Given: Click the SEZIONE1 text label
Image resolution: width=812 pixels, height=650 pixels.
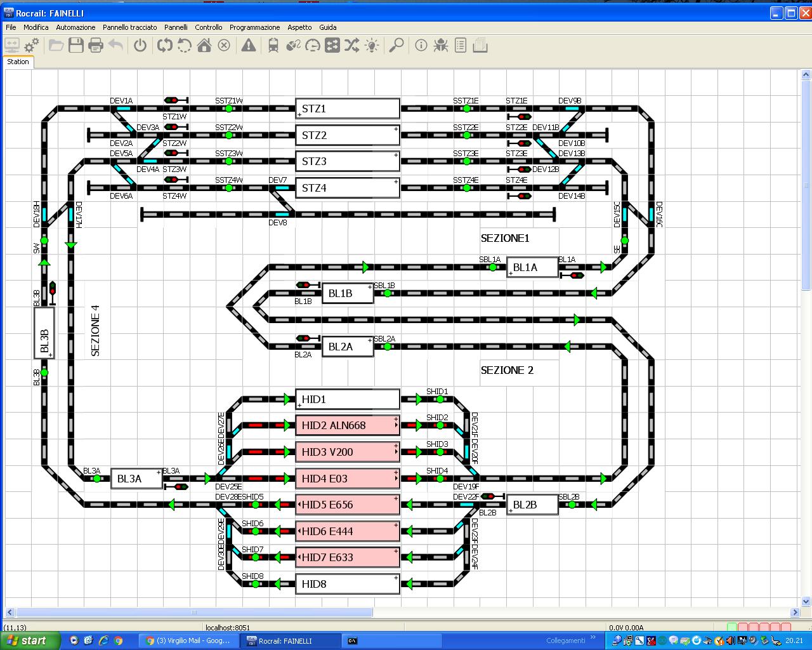Looking at the screenshot, I should tap(505, 239).
